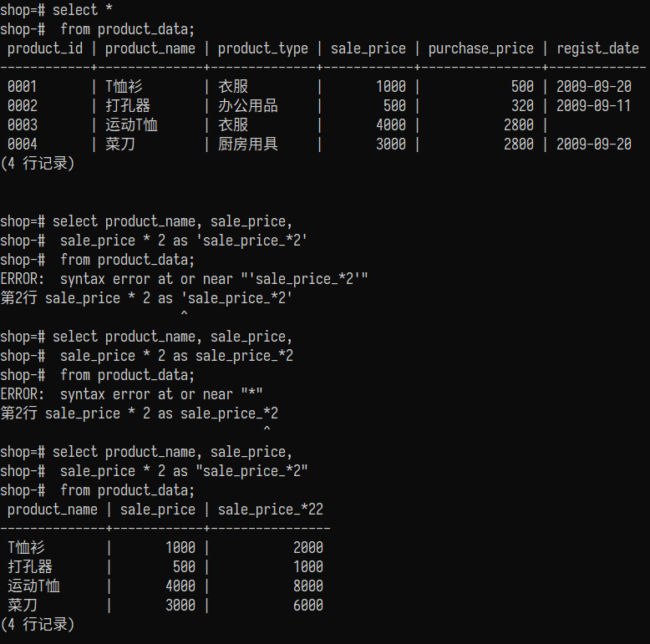Click the value 6000 in last row
Image resolution: width=650 pixels, height=644 pixels.
(308, 605)
